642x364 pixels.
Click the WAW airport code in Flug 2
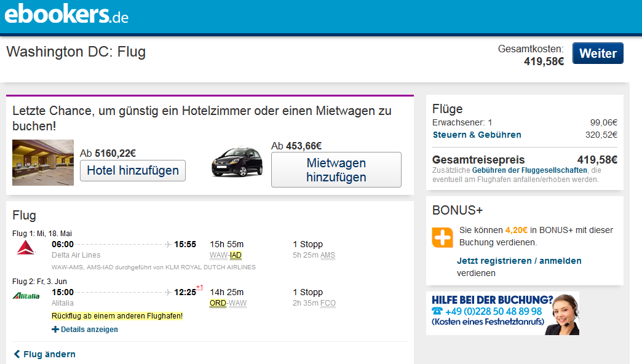click(238, 303)
